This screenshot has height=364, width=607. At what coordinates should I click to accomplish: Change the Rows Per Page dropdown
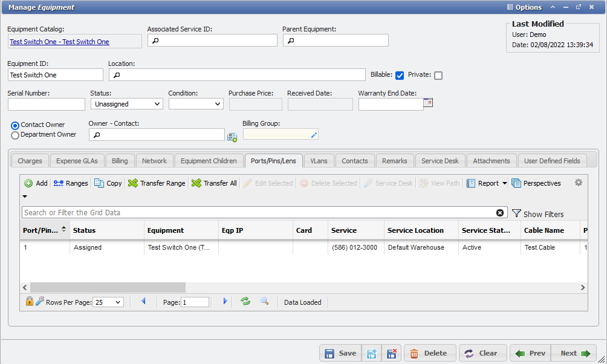[108, 302]
